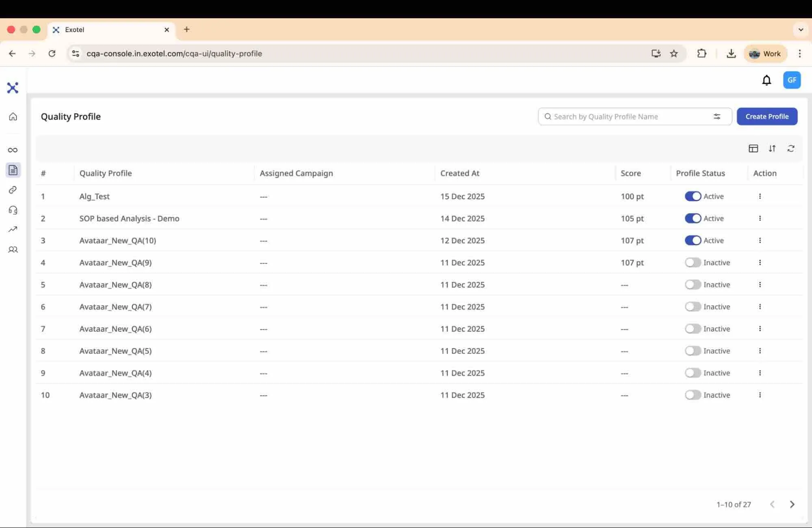Open the action menu for Alg_Test

tap(760, 196)
